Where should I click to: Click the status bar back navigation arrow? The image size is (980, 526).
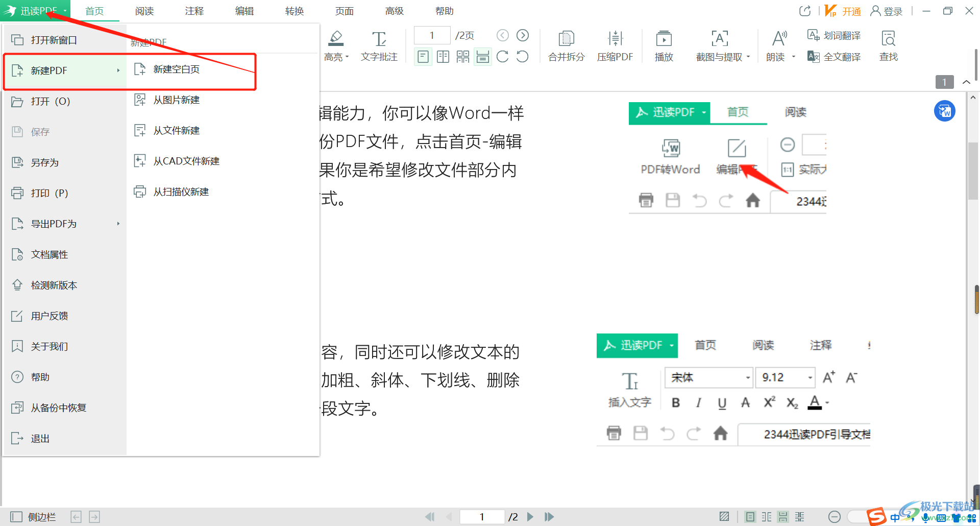(76, 517)
